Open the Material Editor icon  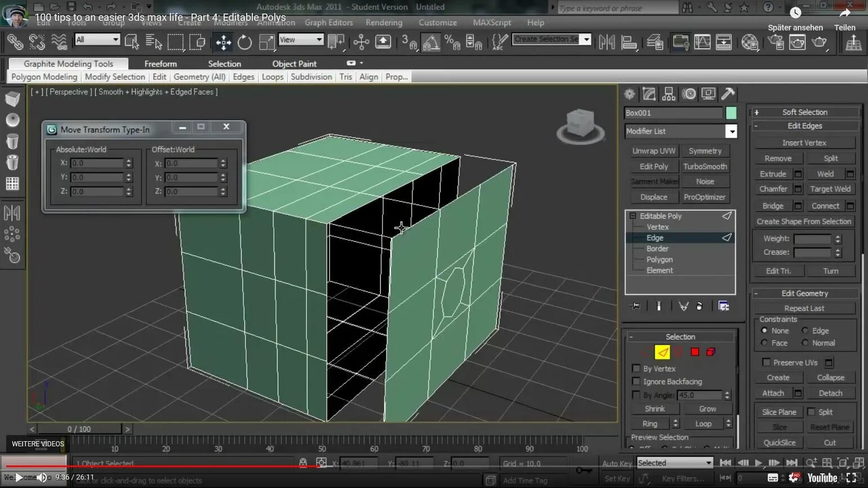pyautogui.click(x=750, y=42)
